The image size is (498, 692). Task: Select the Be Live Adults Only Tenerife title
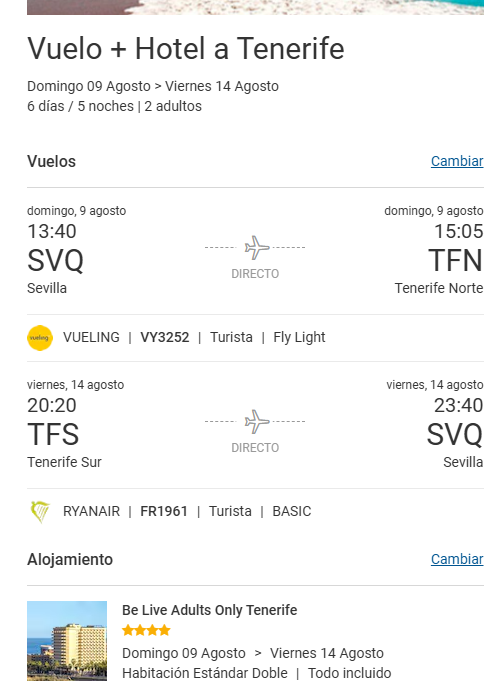pos(209,610)
